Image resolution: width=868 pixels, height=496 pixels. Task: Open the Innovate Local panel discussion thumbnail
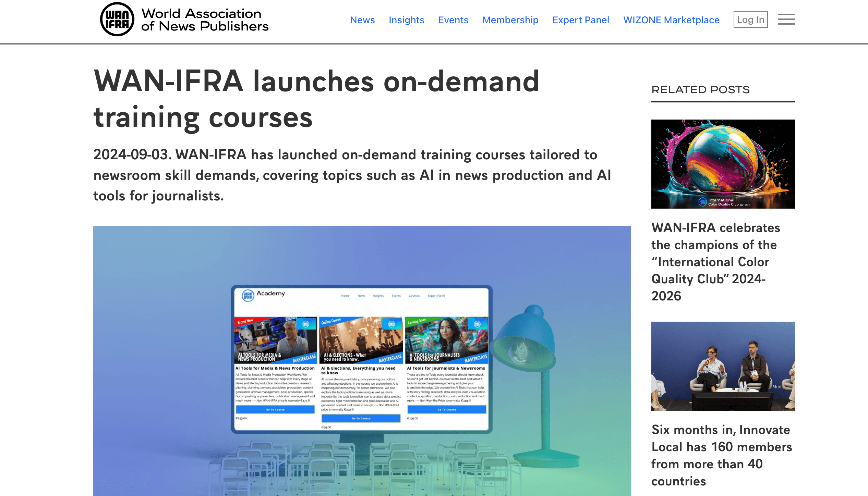click(723, 366)
